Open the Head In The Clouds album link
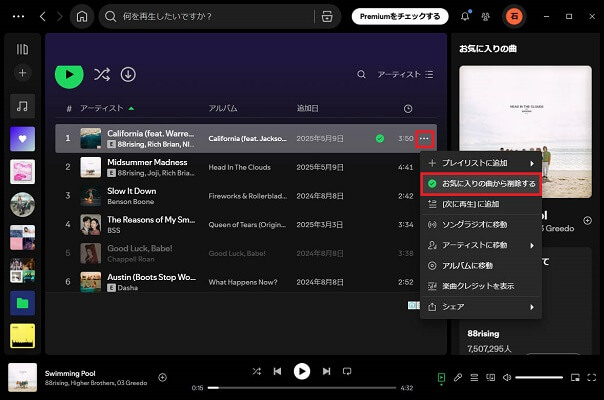This screenshot has width=604, height=400. 240,167
